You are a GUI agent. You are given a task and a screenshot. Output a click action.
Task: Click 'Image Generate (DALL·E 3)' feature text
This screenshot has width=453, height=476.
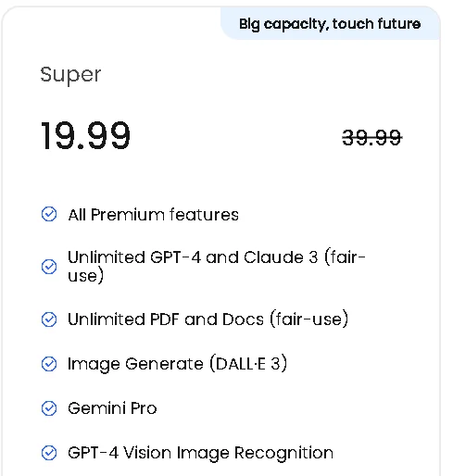pyautogui.click(x=177, y=364)
